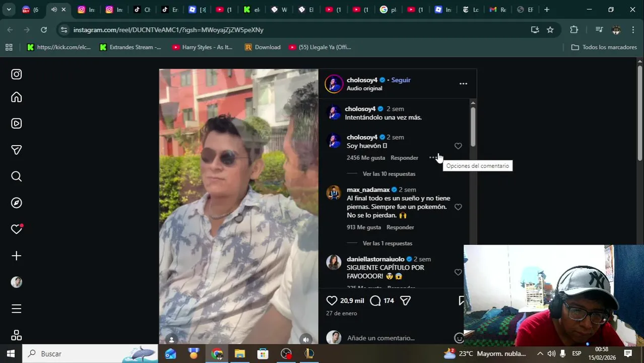The width and height of the screenshot is (644, 363).
Task: Like daniellastornaiuolo's comment
Action: click(458, 272)
